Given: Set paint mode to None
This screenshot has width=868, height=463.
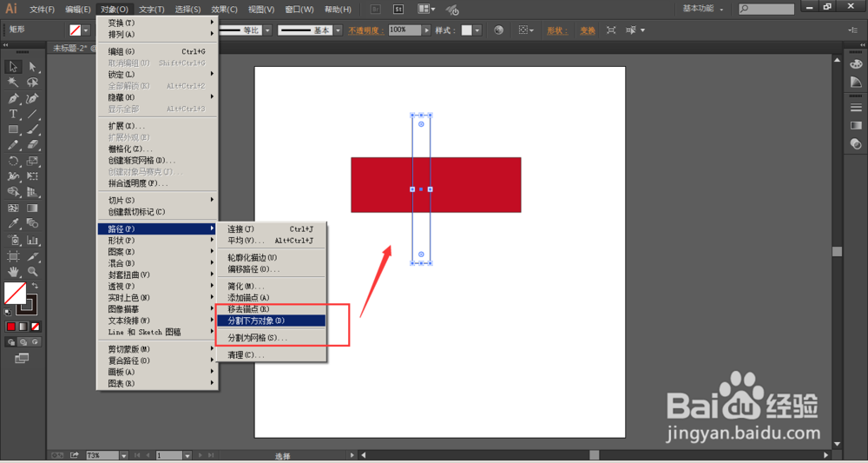Looking at the screenshot, I should click(35, 327).
